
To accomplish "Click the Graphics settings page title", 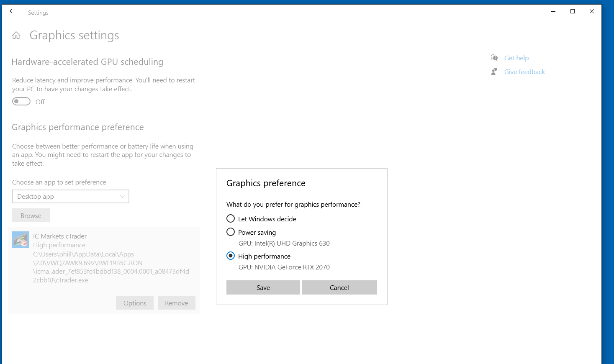I will (75, 36).
